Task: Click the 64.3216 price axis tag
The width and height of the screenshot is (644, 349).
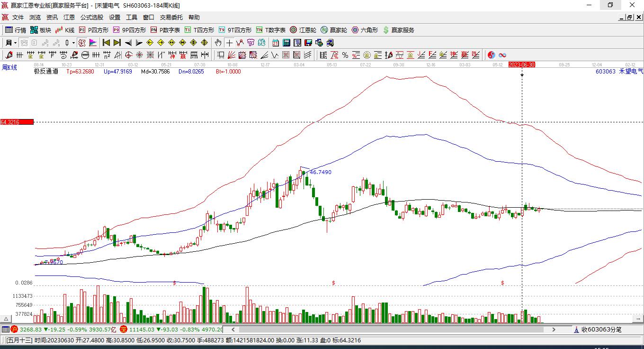Action: point(17,122)
